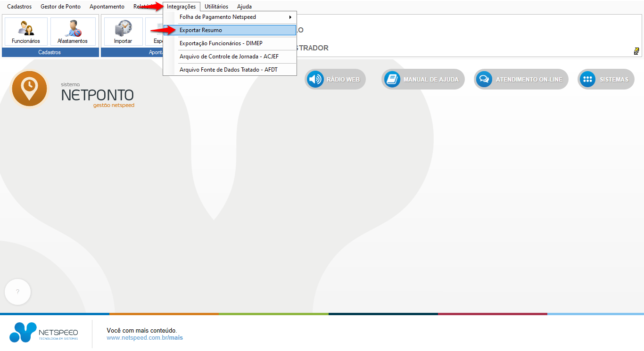Screen dimensions: 644x351
Task: Open the www.netspeed.com.br/mais link
Action: tap(145, 338)
